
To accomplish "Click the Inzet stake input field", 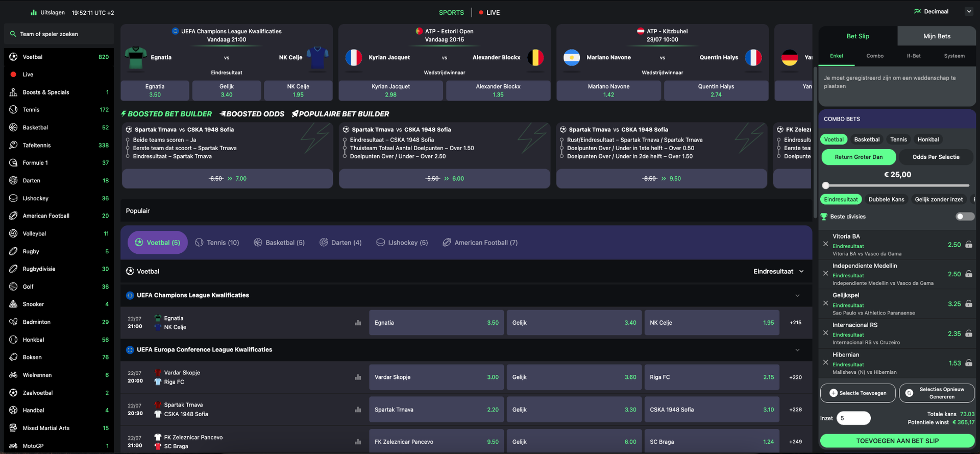I will click(x=853, y=418).
